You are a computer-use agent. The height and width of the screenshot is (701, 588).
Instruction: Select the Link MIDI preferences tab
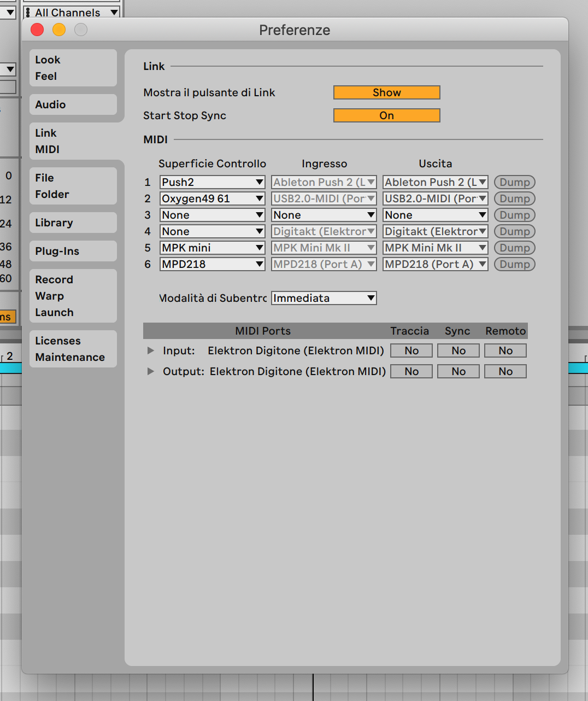(73, 141)
